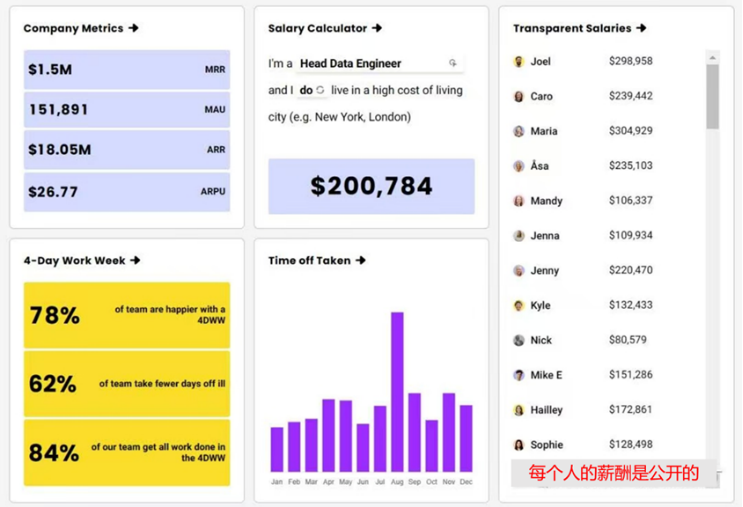Click Joel's avatar icon
743x507 pixels.
(519, 61)
